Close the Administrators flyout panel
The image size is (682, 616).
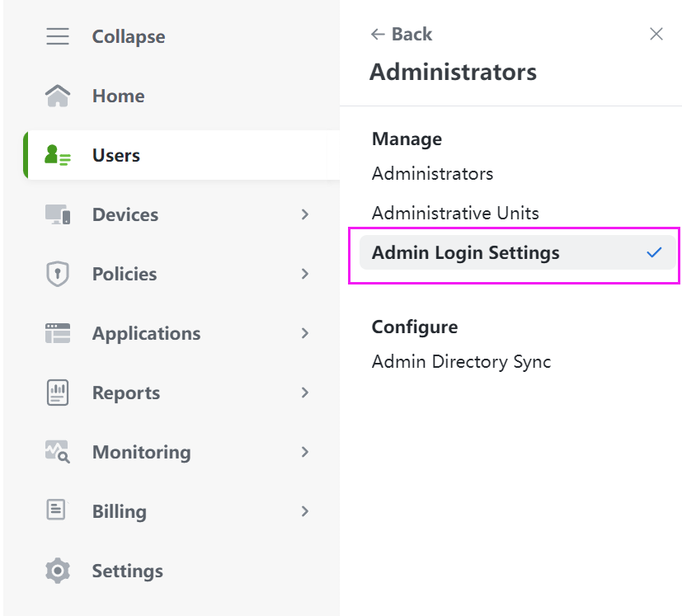[x=656, y=35]
